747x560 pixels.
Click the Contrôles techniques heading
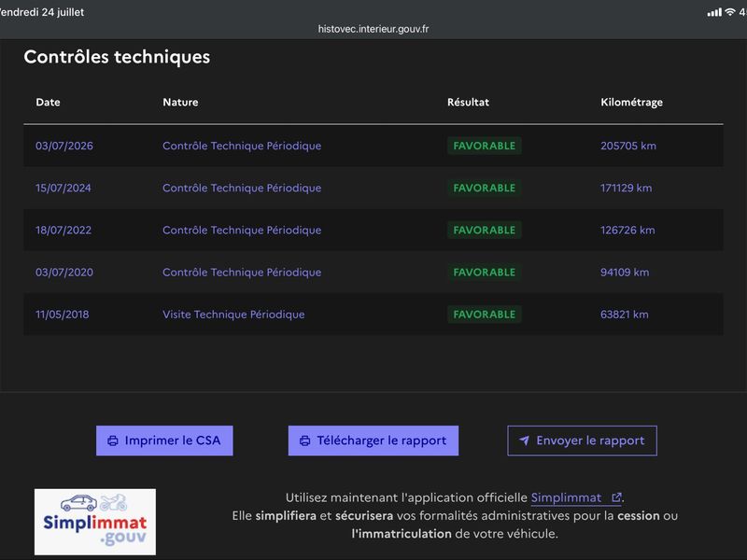[x=117, y=57]
